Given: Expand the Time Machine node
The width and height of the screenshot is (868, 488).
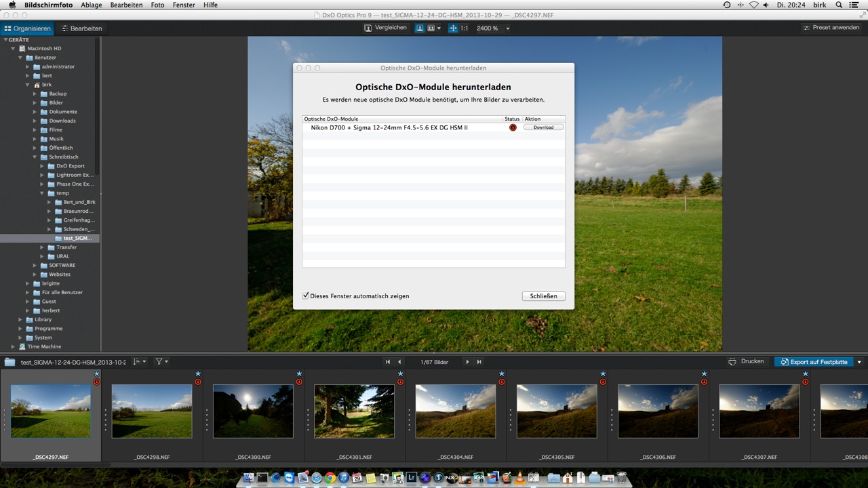Looking at the screenshot, I should click(13, 346).
